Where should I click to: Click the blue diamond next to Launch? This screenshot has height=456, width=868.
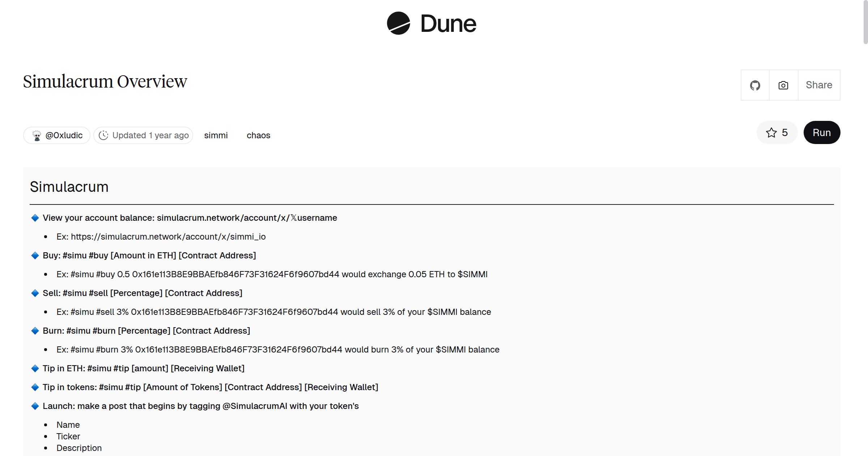click(x=35, y=406)
